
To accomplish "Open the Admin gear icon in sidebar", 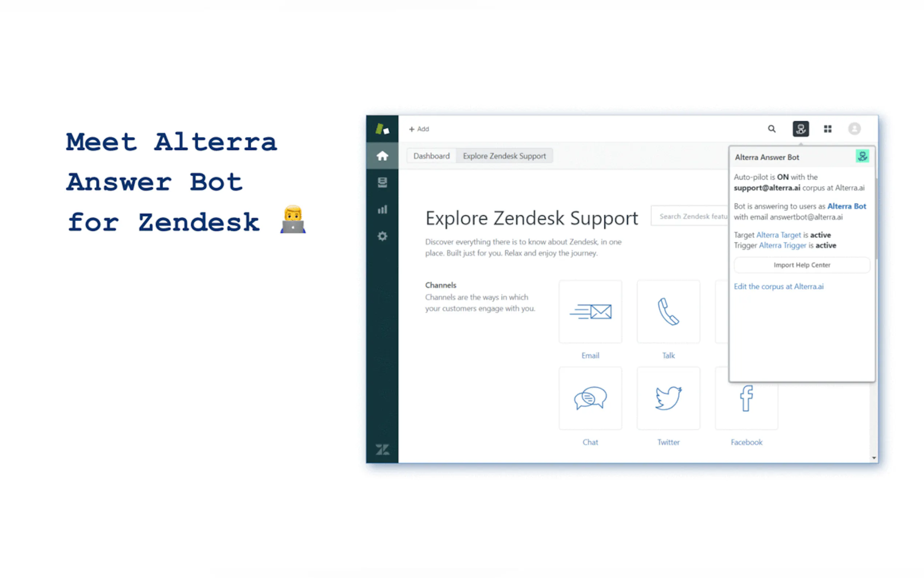I will click(382, 236).
